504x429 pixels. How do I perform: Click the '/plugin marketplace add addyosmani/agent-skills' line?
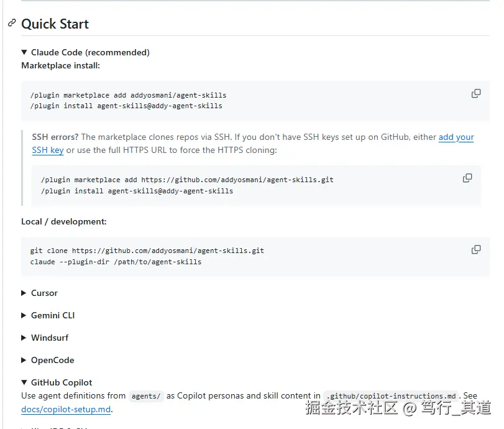pos(128,95)
